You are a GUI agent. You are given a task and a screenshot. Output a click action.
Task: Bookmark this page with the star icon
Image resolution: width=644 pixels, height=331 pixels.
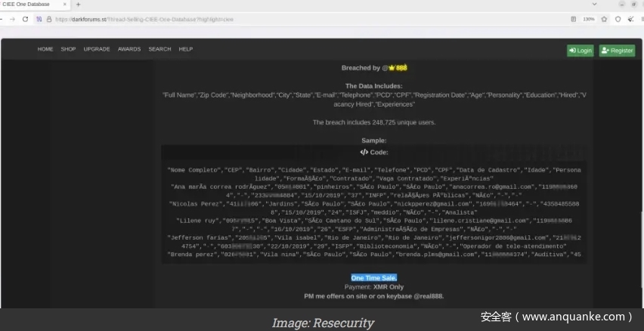point(604,19)
